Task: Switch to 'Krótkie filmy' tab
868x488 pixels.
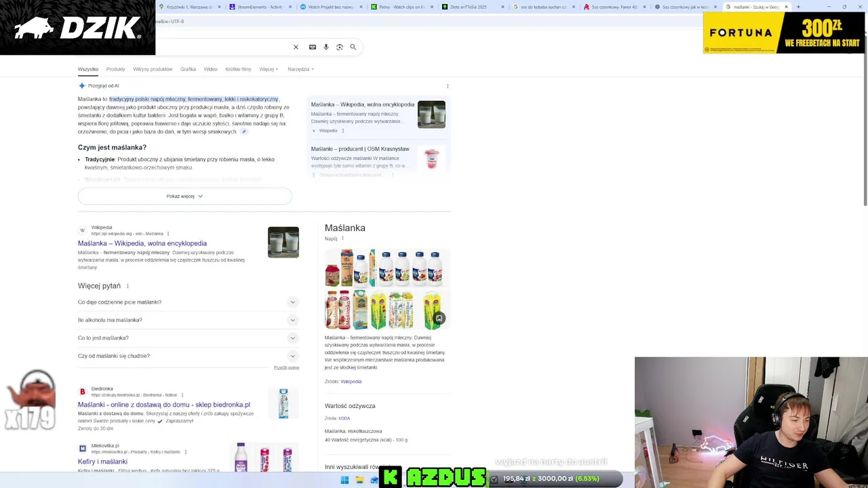Action: click(238, 69)
